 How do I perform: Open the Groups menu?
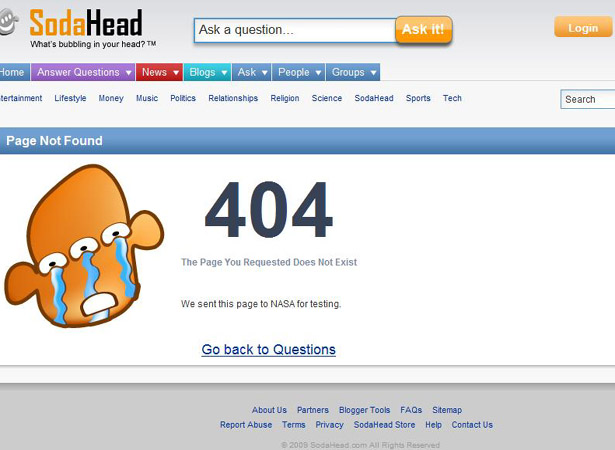coord(353,72)
